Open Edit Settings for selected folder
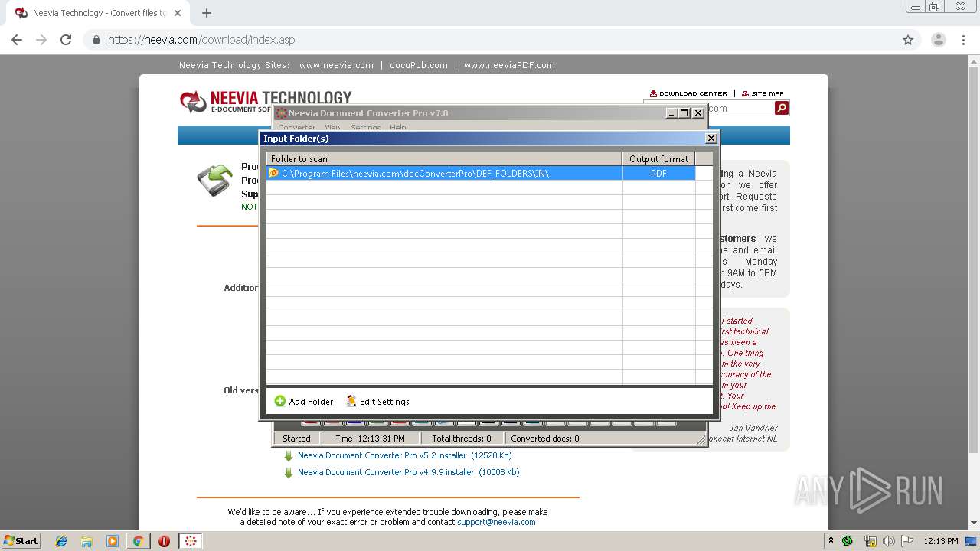Screen dimensions: 980x551 coord(377,401)
